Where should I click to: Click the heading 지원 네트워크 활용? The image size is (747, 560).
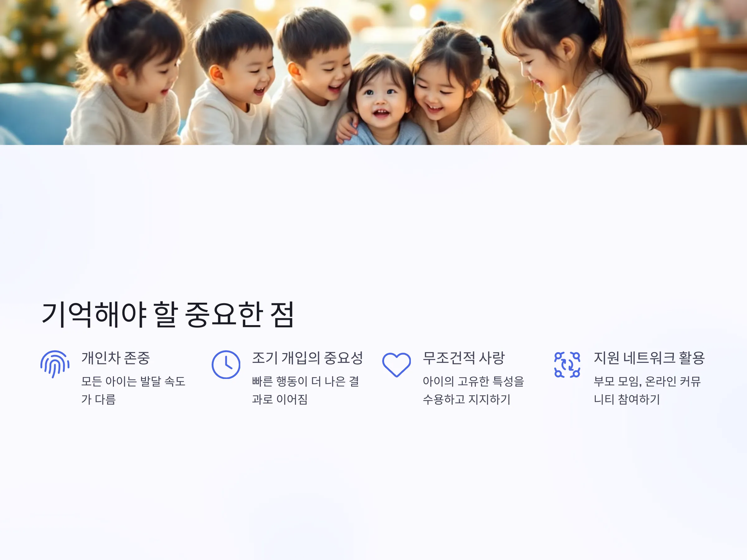pyautogui.click(x=649, y=358)
